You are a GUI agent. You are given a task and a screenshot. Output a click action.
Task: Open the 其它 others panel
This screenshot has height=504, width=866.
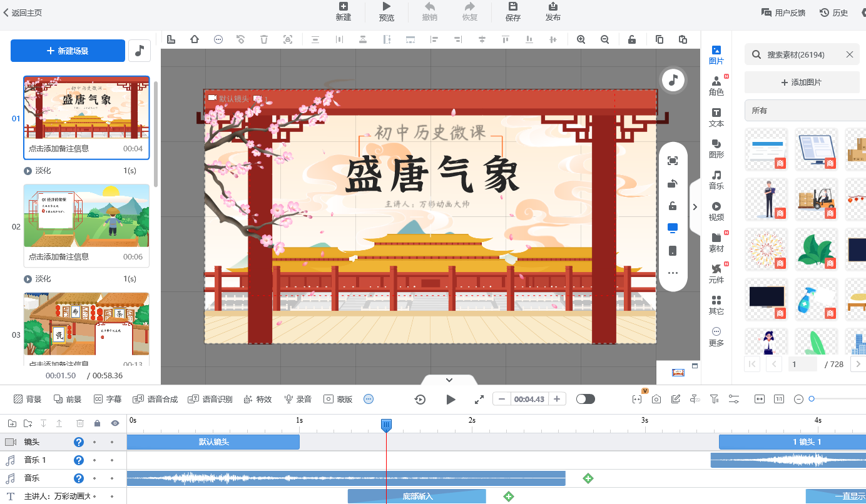coord(716,305)
